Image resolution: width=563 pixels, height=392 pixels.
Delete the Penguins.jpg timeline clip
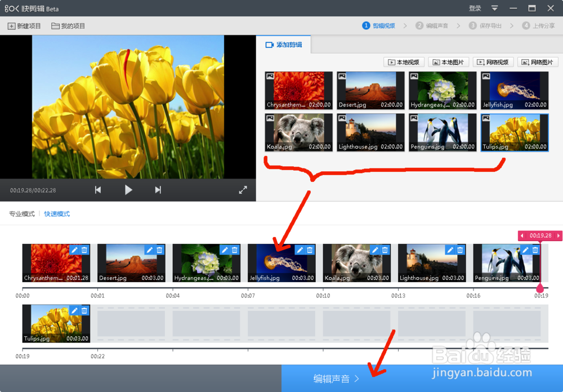[535, 250]
